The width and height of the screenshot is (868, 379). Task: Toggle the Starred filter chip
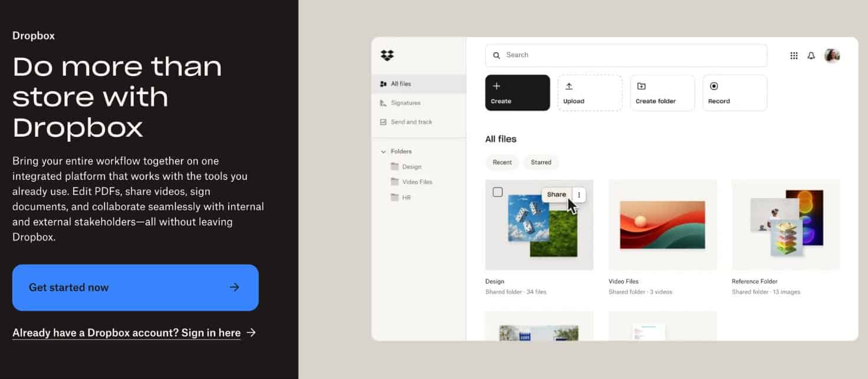[541, 162]
